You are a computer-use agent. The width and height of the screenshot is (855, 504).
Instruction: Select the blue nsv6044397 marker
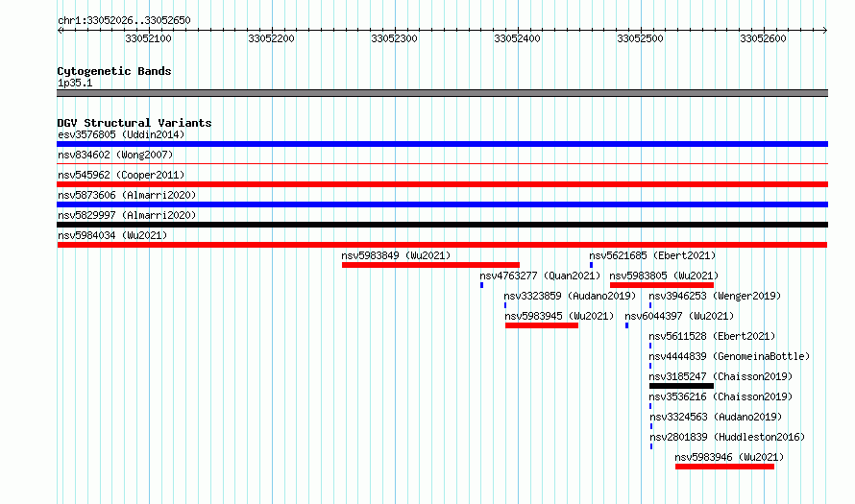coord(626,325)
